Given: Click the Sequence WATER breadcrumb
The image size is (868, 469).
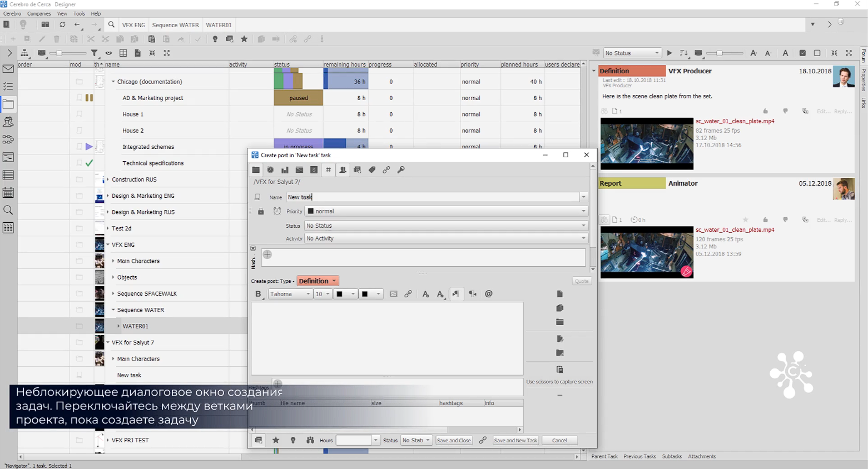Looking at the screenshot, I should pos(175,25).
